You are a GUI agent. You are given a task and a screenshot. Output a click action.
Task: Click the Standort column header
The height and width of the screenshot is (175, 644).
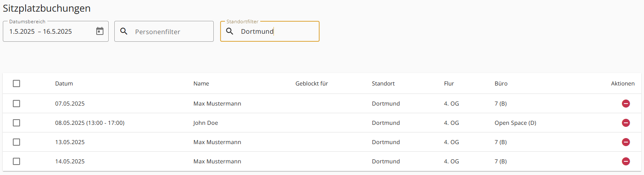[383, 83]
